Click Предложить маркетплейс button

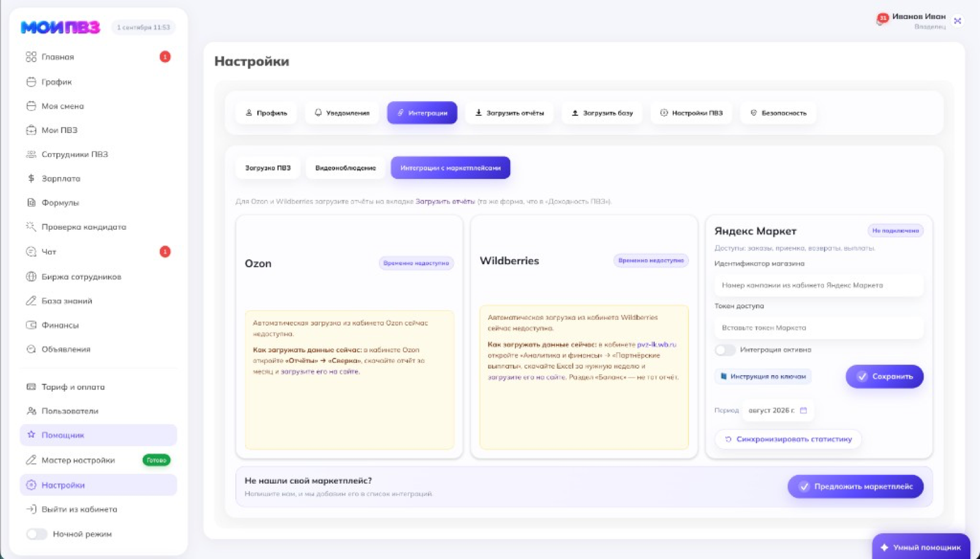[856, 487]
